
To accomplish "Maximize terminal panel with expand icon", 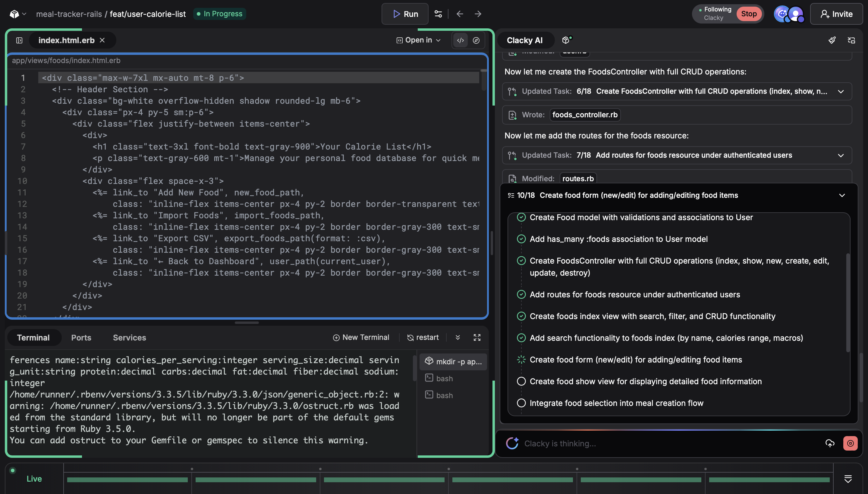I will (x=477, y=337).
